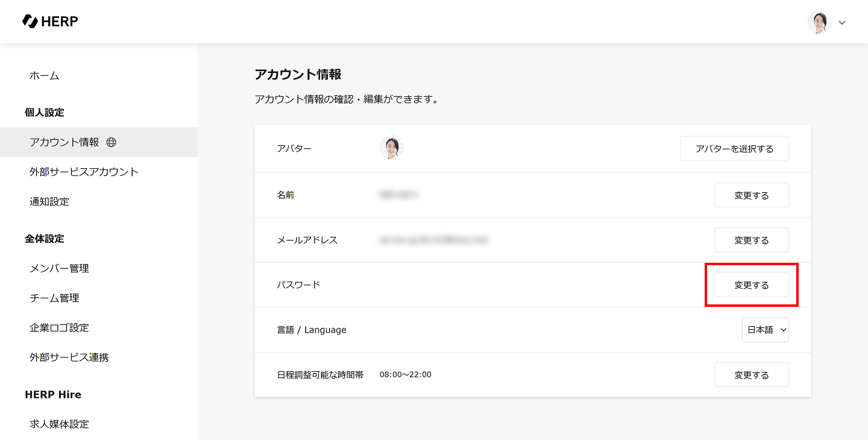Open 企業ロゴ設定 in sidebar

(x=59, y=328)
